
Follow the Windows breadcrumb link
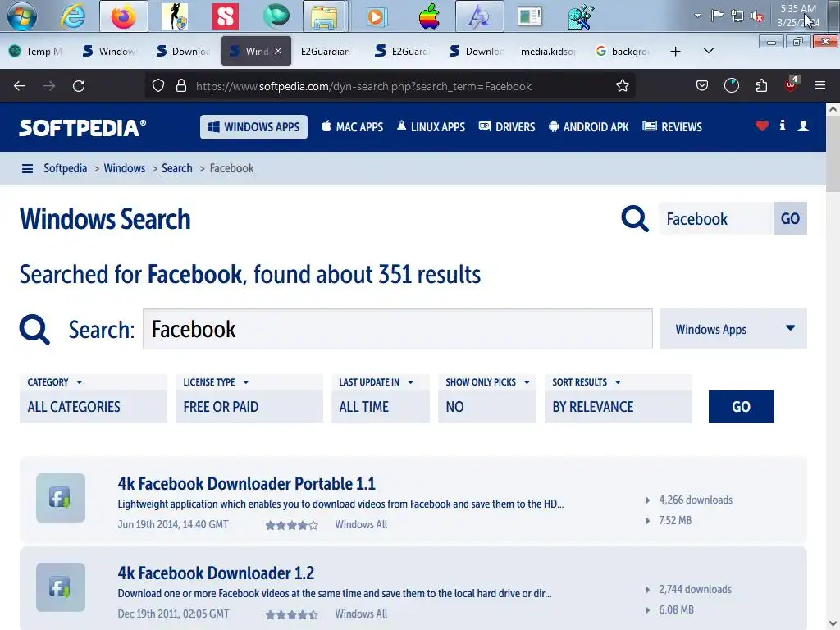(125, 168)
